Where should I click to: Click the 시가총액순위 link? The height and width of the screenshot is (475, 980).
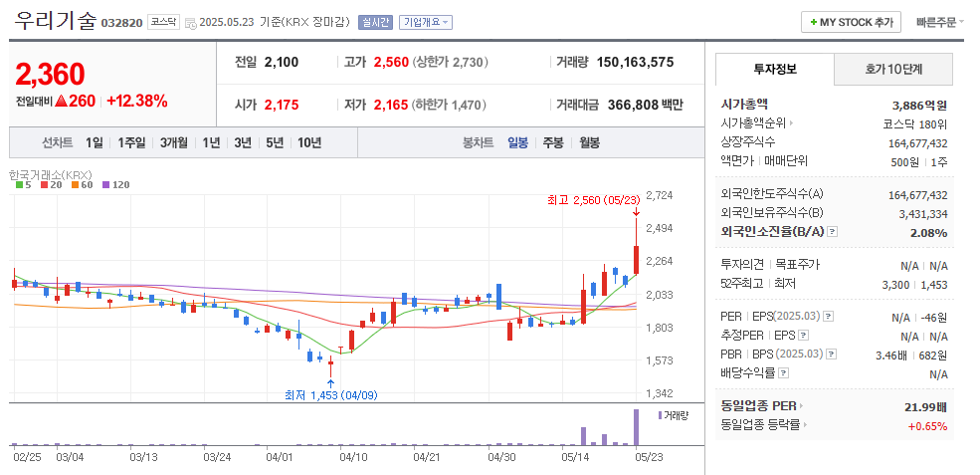point(754,123)
